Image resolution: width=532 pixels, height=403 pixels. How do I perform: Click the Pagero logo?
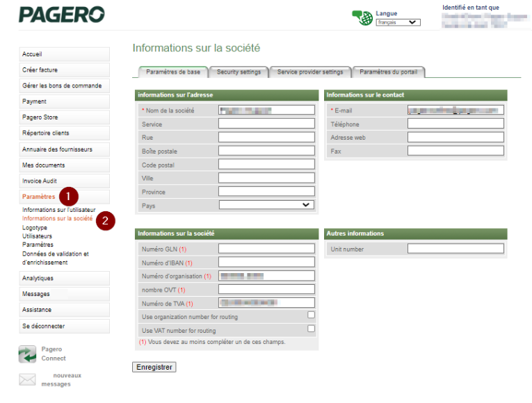[x=62, y=15]
